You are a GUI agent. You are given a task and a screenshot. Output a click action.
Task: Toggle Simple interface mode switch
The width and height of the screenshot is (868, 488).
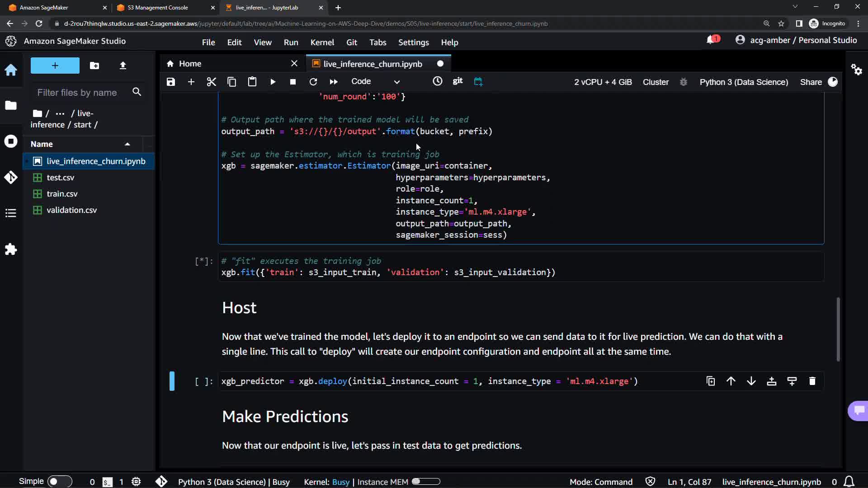59,481
